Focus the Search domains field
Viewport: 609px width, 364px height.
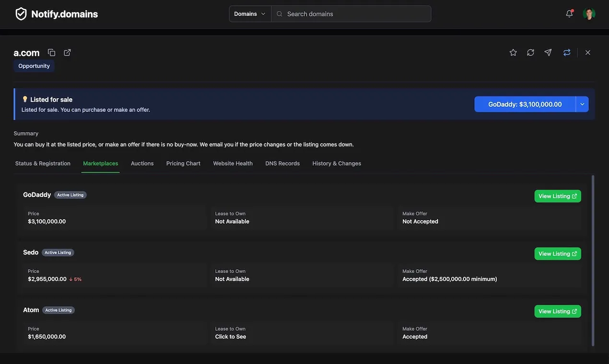[351, 14]
